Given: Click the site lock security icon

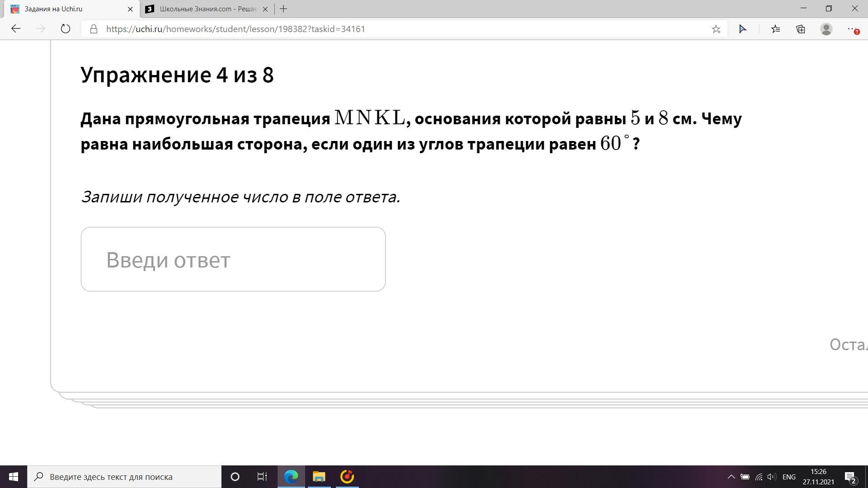Looking at the screenshot, I should (94, 29).
